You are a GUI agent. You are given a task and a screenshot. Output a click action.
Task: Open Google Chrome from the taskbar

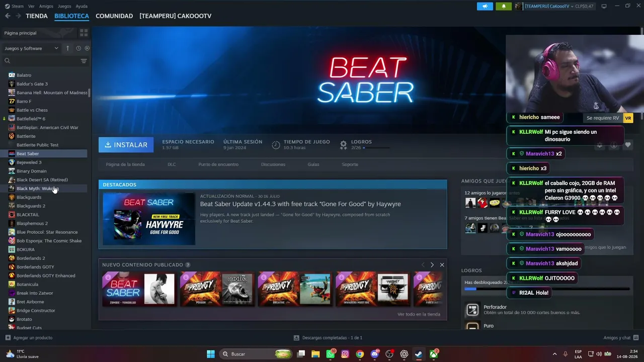pyautogui.click(x=360, y=354)
